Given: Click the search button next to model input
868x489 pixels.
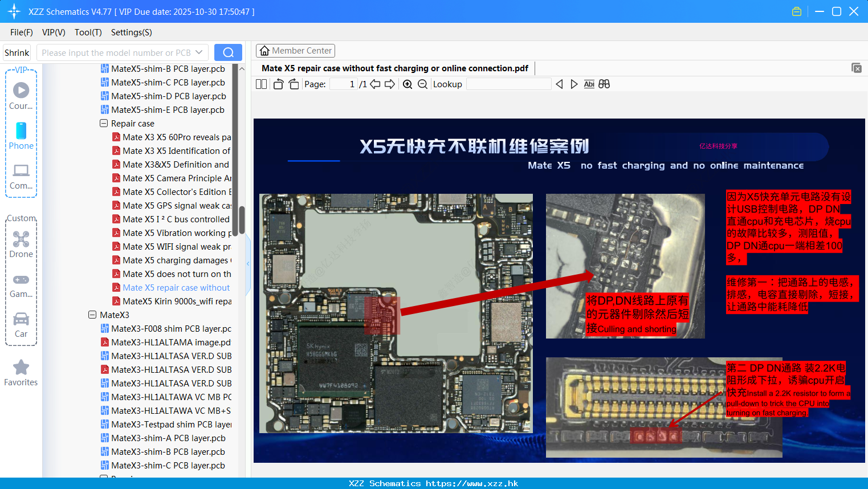Looking at the screenshot, I should tap(228, 52).
